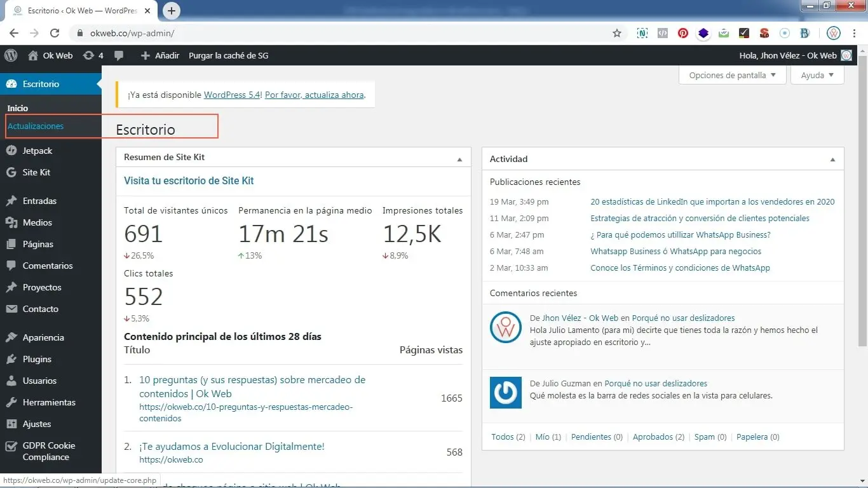The width and height of the screenshot is (868, 488).
Task: Collapse the Resumen de Site Kit panel
Action: (460, 159)
